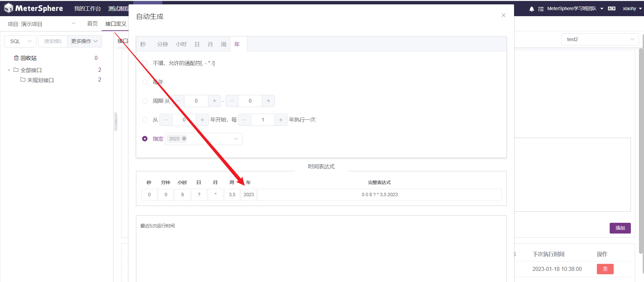
Task: Click the 添加 button
Action: [620, 228]
